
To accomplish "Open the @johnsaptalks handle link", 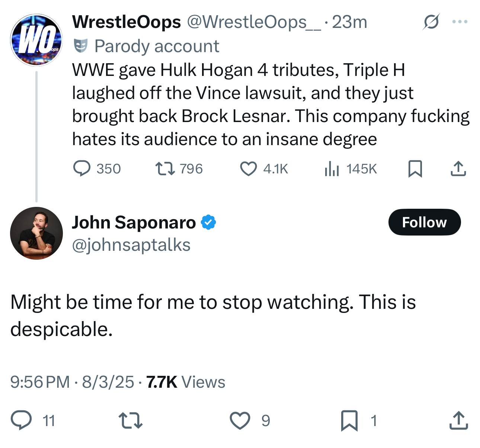I will (131, 245).
